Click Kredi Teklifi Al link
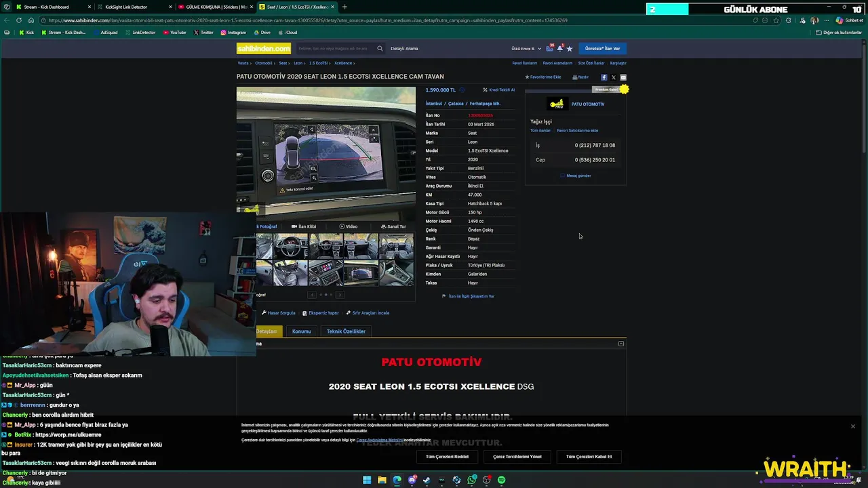This screenshot has height=488, width=868. click(x=498, y=90)
